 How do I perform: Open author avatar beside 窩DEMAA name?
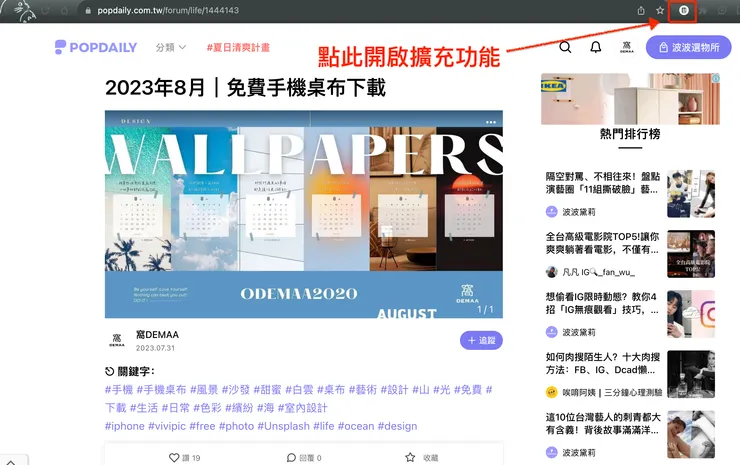coord(117,340)
